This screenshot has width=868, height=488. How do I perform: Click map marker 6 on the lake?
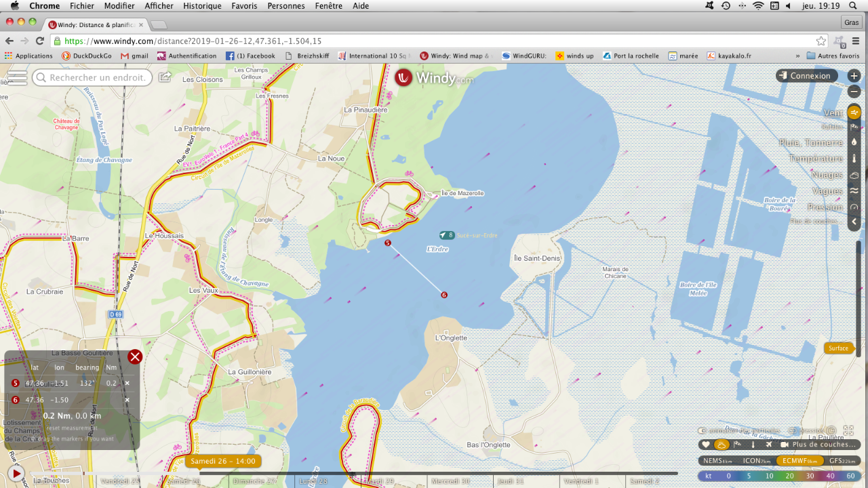click(x=444, y=295)
